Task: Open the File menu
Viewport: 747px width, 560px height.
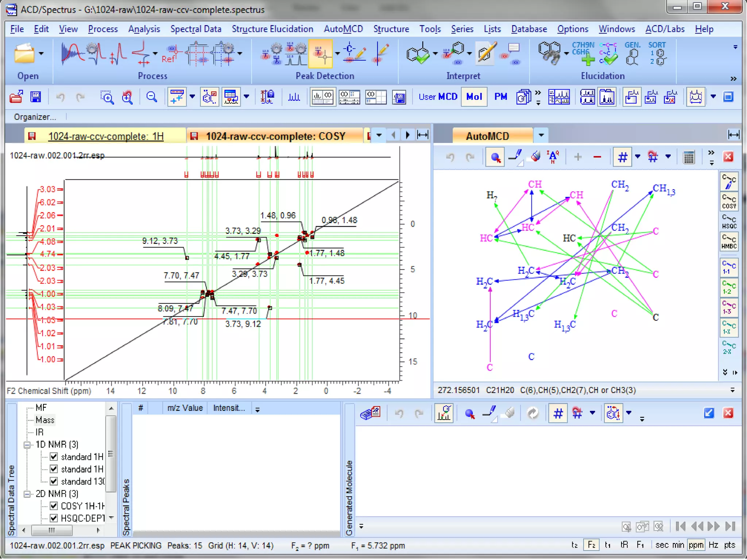Action: point(17,29)
